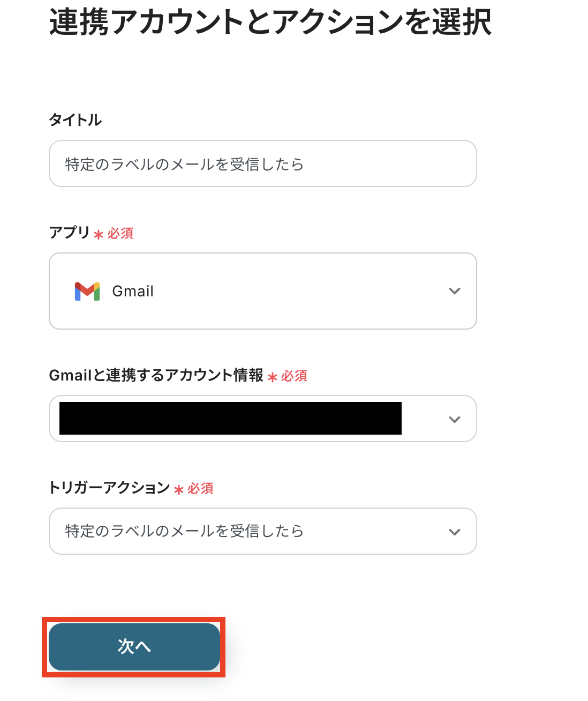The height and width of the screenshot is (701, 588).
Task: Click the タイトル field label
Action: point(75,120)
